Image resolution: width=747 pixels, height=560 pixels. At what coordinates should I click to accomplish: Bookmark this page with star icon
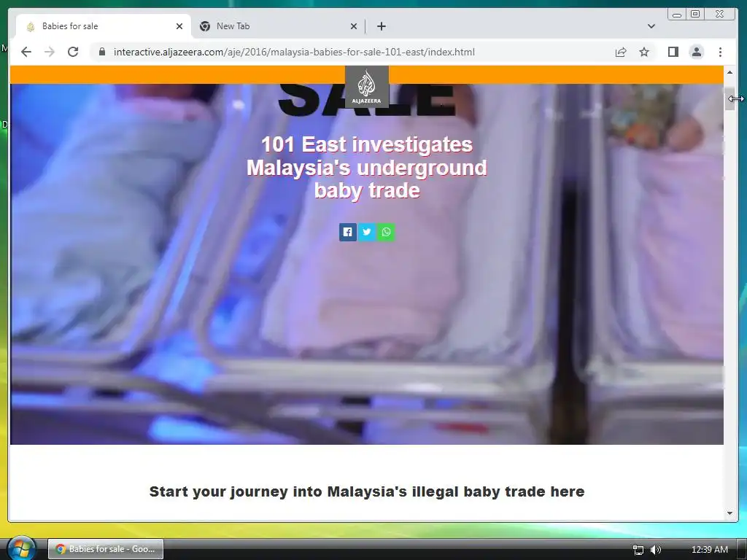[x=644, y=52]
